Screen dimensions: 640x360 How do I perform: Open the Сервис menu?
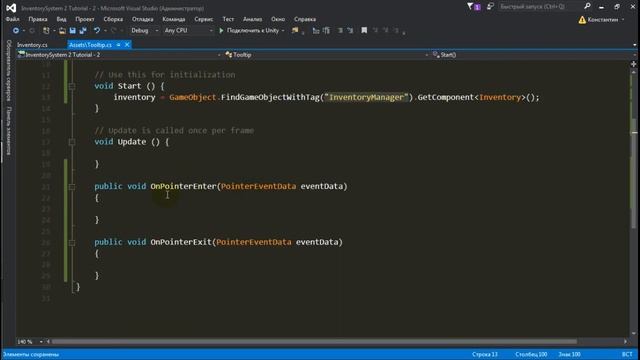click(204, 19)
